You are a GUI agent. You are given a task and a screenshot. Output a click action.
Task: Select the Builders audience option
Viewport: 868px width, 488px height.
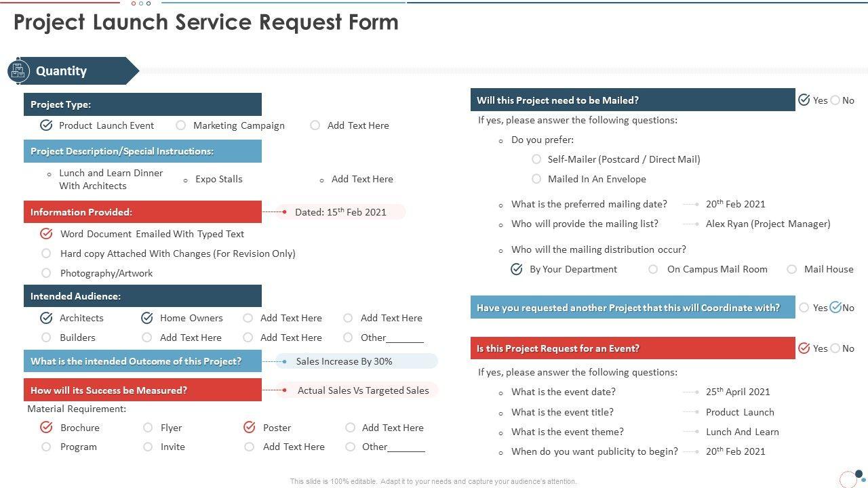[46, 338]
